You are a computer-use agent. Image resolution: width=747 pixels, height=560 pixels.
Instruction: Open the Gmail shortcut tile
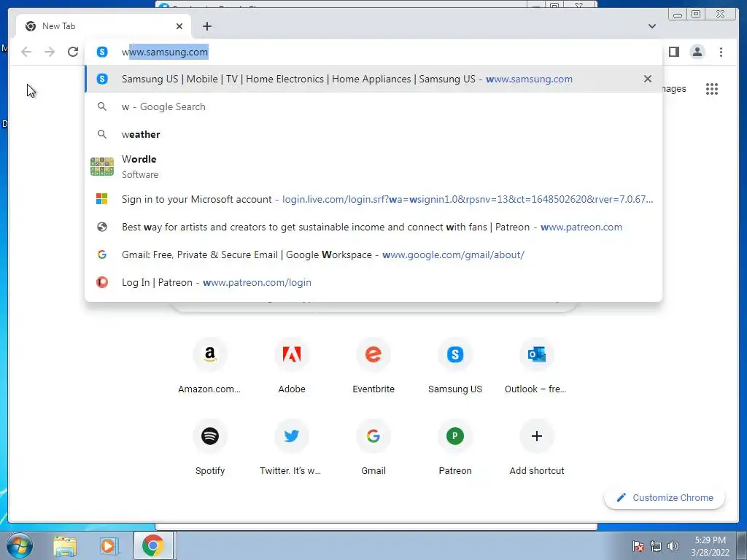(x=373, y=448)
